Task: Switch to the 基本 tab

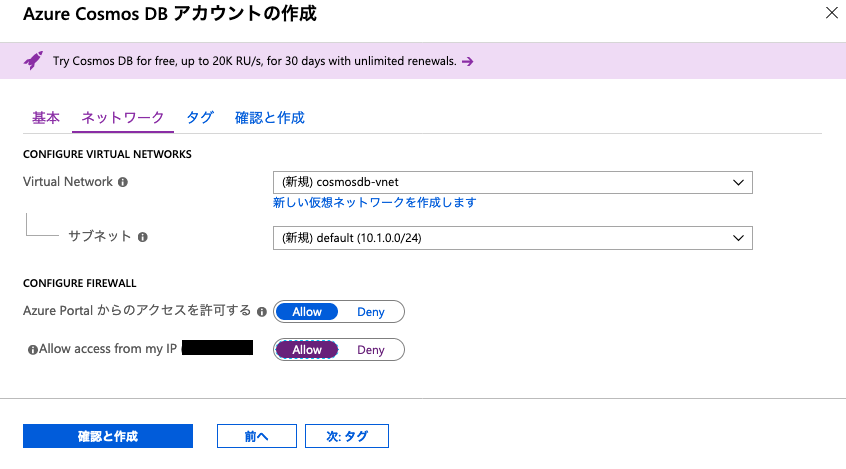Action: 46,118
